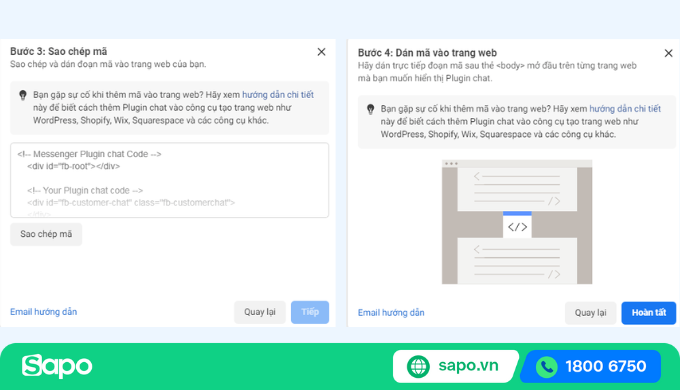Click 'Quay lại' in the Bước 4 dialog
The height and width of the screenshot is (390, 680).
click(590, 313)
